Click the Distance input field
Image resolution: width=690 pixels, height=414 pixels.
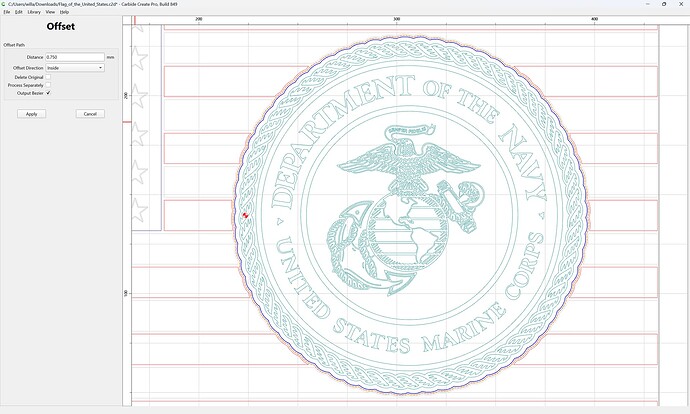pos(75,57)
